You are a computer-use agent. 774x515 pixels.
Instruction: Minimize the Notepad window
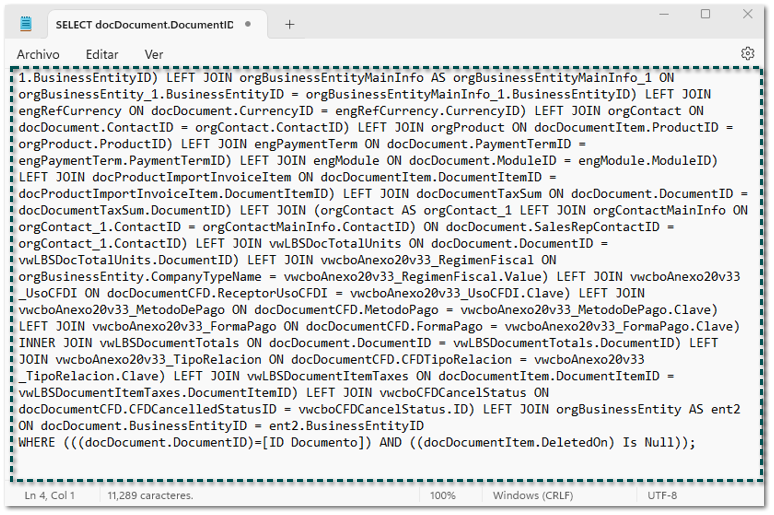[x=664, y=14]
